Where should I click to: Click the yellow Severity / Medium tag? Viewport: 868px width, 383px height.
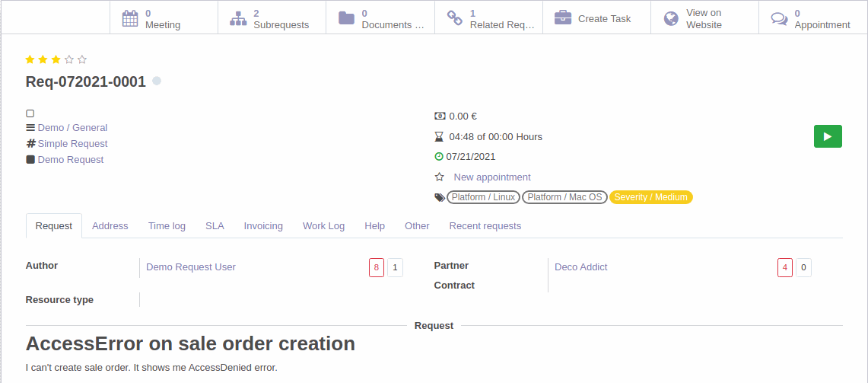[651, 197]
